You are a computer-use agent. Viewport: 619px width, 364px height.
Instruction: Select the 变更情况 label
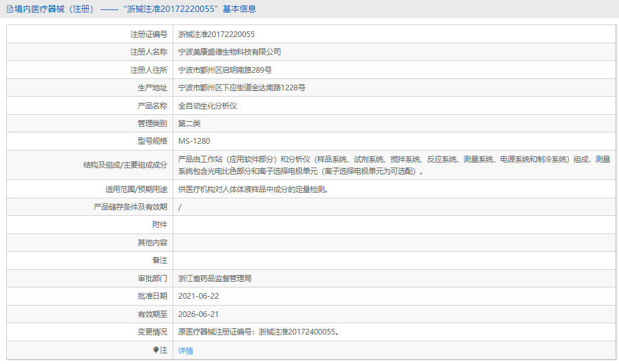click(x=153, y=332)
